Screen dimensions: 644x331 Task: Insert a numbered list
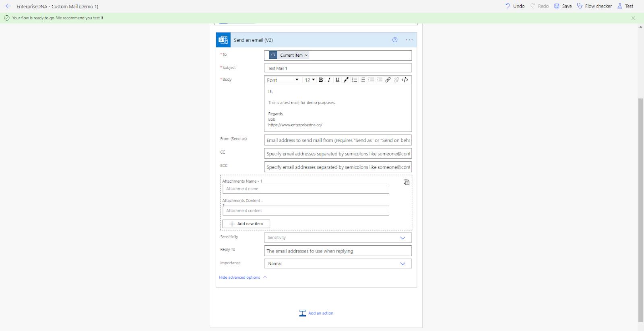coord(363,80)
